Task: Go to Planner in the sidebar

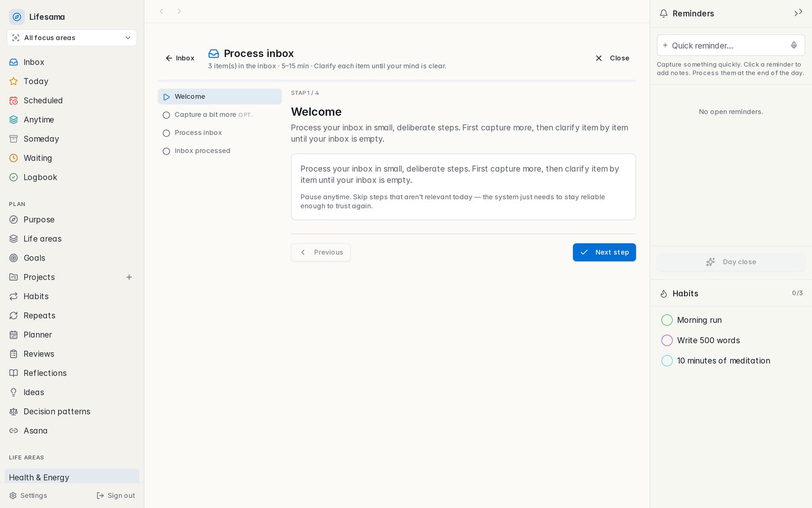Action: (72, 335)
